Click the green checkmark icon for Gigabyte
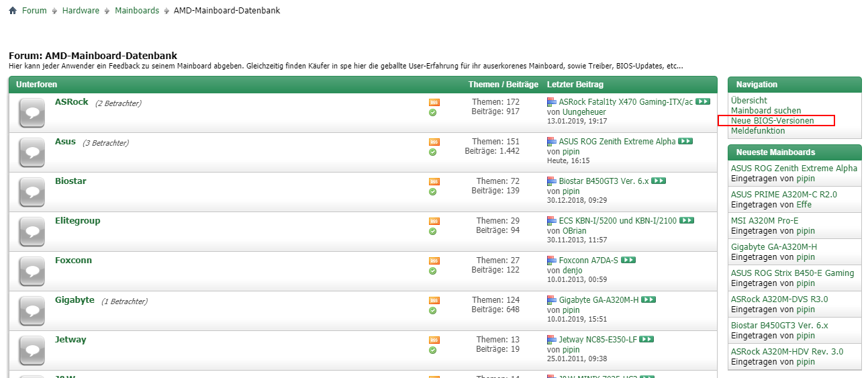The height and width of the screenshot is (378, 868). pos(433,311)
